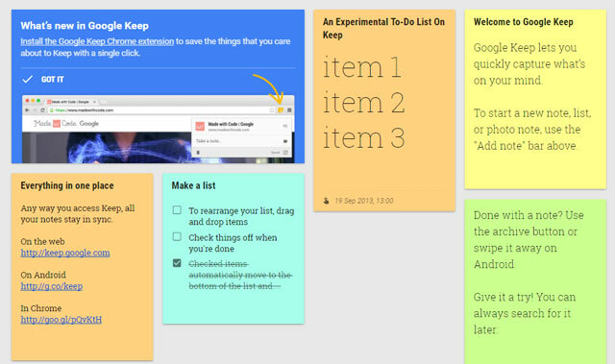Click the bookmark star in the browser preview
The image size is (615, 364).
(272, 110)
